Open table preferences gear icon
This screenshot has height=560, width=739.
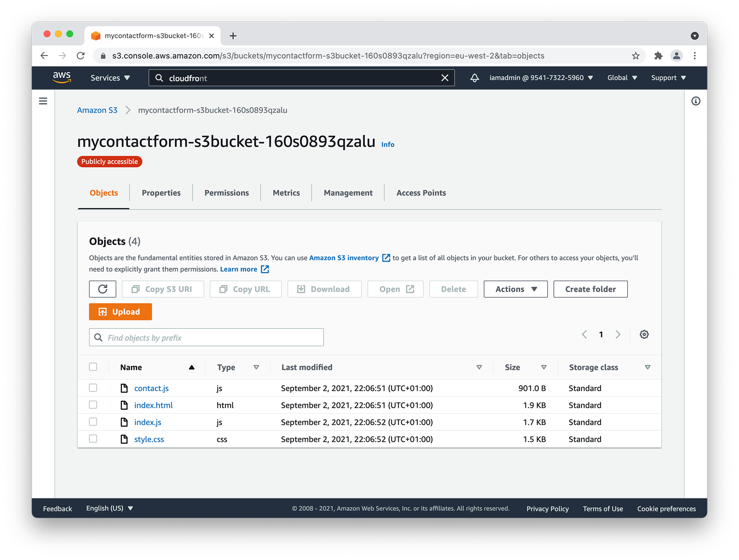644,334
